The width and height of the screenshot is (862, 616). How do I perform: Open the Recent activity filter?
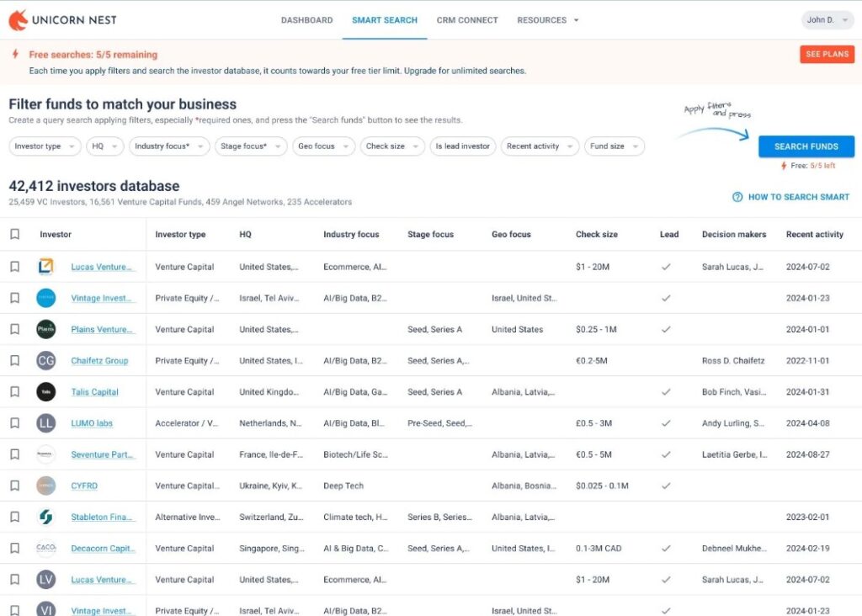pyautogui.click(x=540, y=146)
